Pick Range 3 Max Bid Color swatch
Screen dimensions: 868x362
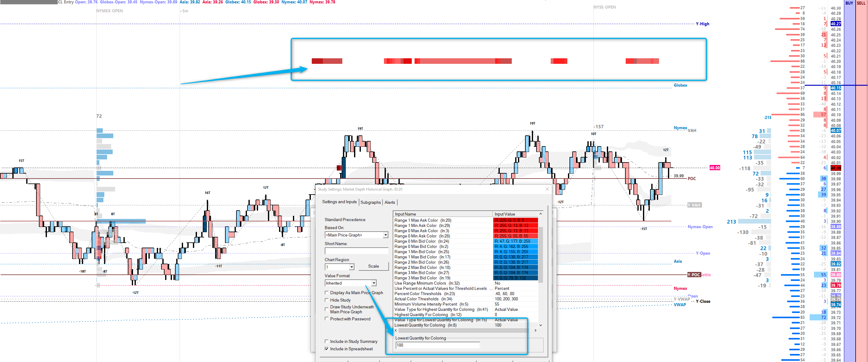[x=515, y=278]
